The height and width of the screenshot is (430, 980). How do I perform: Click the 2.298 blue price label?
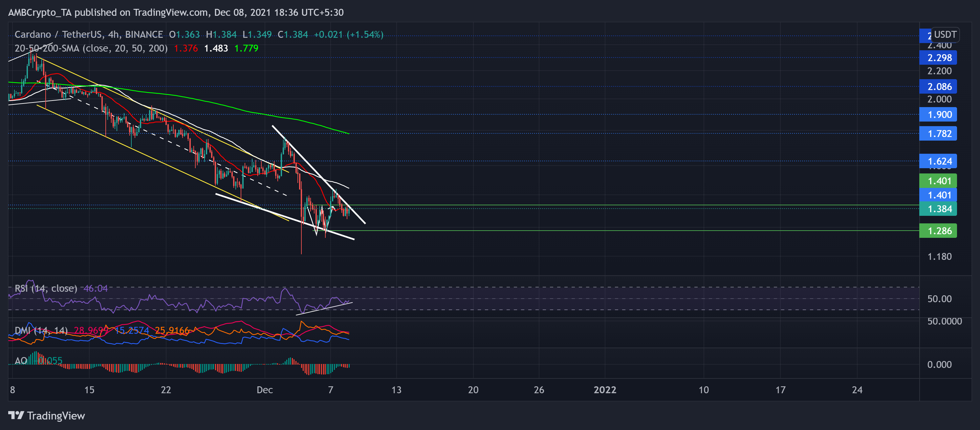[938, 58]
